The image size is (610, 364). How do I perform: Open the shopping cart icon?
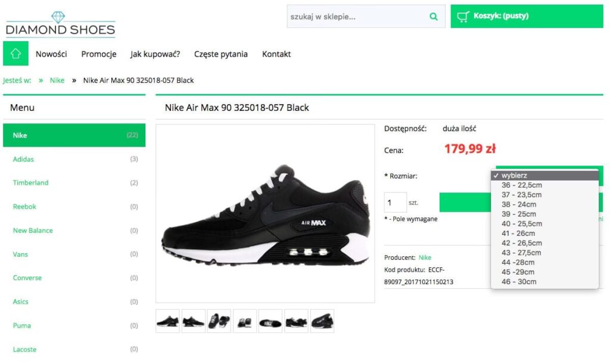click(463, 16)
